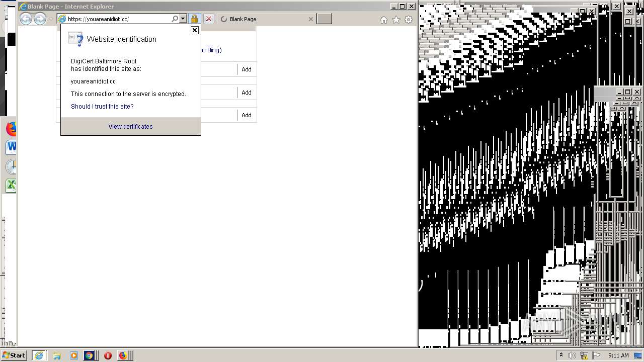Close the Blank Page tab

point(310,19)
